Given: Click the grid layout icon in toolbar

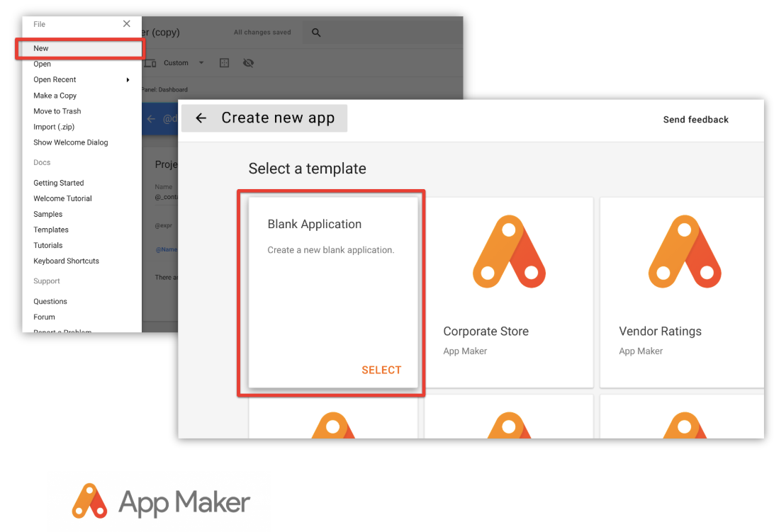Looking at the screenshot, I should click(x=224, y=62).
